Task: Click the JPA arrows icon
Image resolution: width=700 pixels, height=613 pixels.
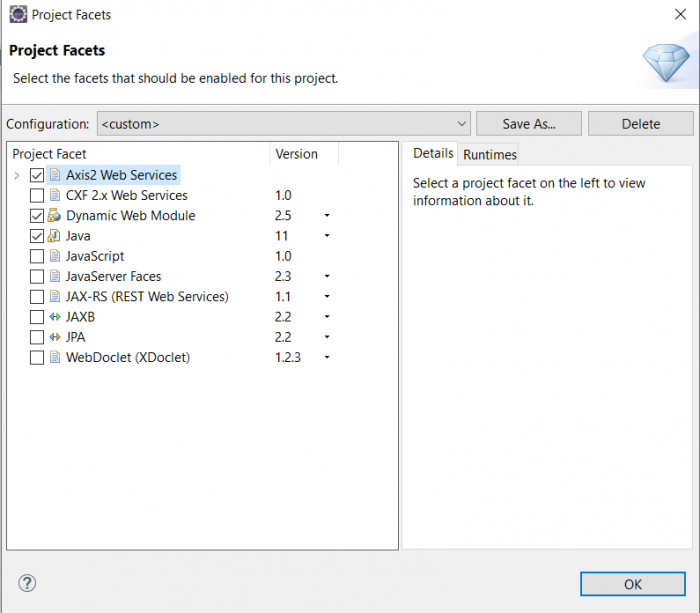Action: pos(54,337)
